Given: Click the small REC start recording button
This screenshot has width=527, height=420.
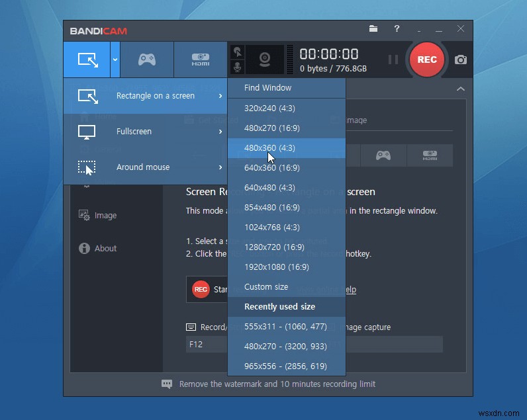Looking at the screenshot, I should tap(201, 289).
